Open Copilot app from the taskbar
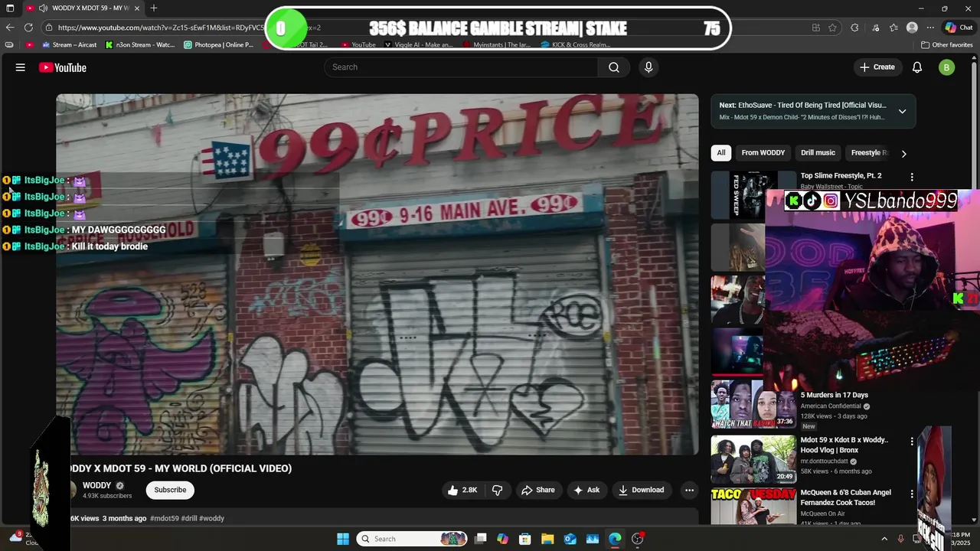 point(502,539)
